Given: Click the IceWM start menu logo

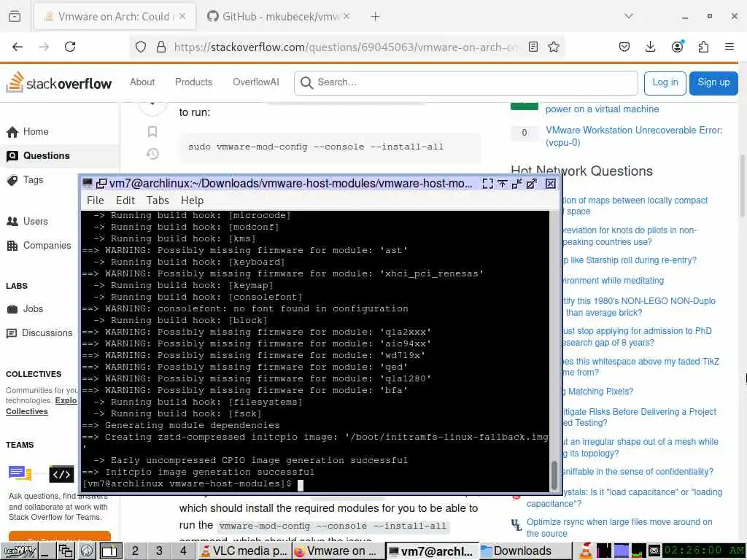Looking at the screenshot, I should (20, 551).
